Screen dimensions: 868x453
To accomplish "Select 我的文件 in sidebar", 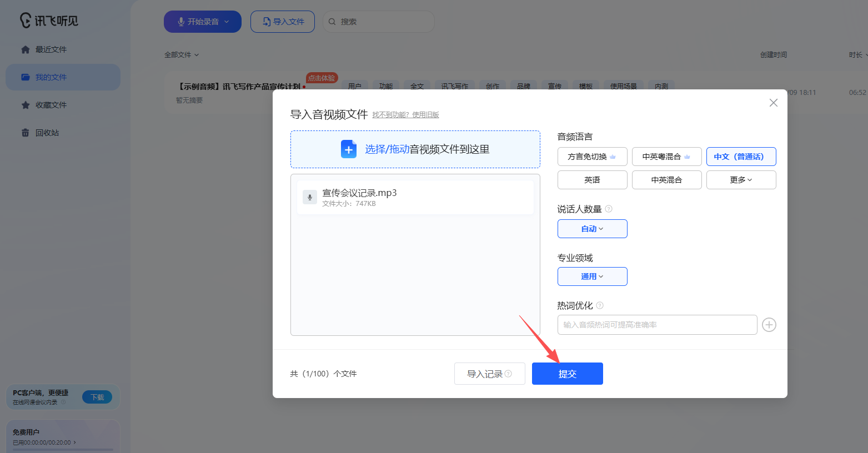I will point(63,77).
